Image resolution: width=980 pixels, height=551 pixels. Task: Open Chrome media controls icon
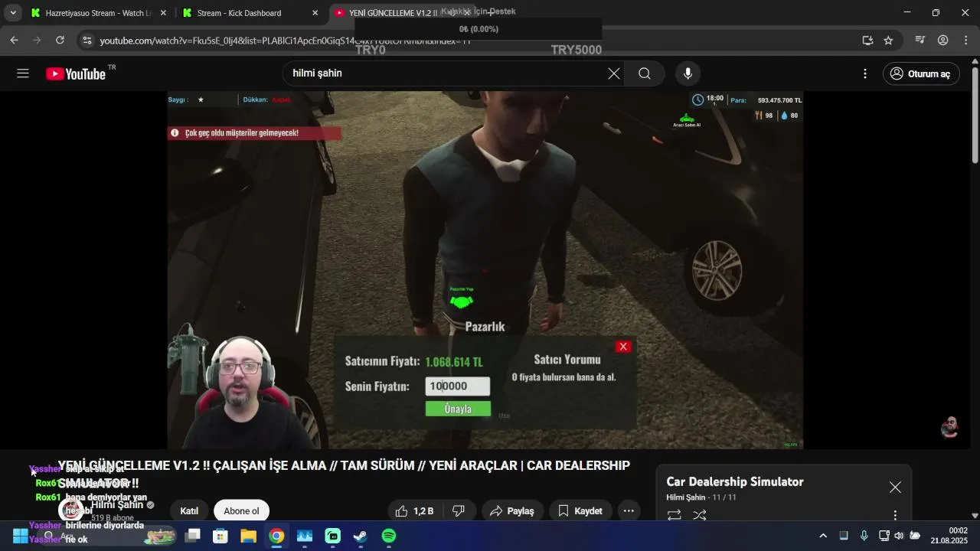pyautogui.click(x=920, y=40)
